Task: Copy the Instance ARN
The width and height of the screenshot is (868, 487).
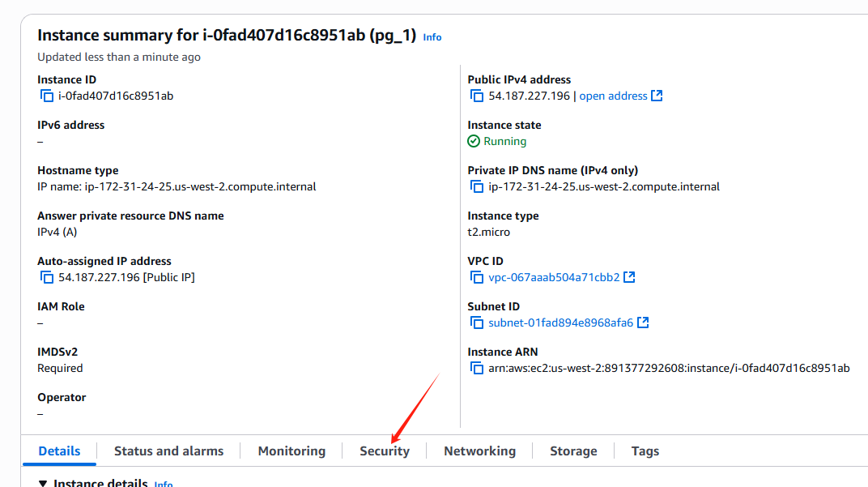Action: (477, 368)
